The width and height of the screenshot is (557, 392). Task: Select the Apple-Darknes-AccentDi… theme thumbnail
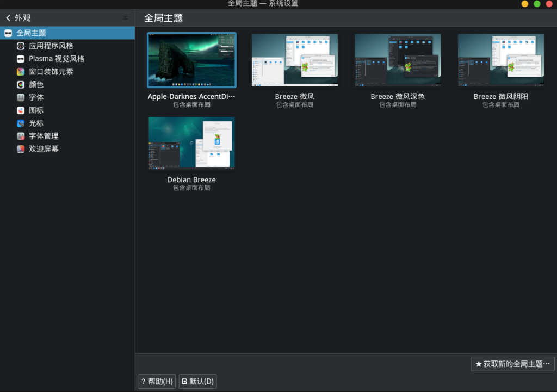click(191, 60)
